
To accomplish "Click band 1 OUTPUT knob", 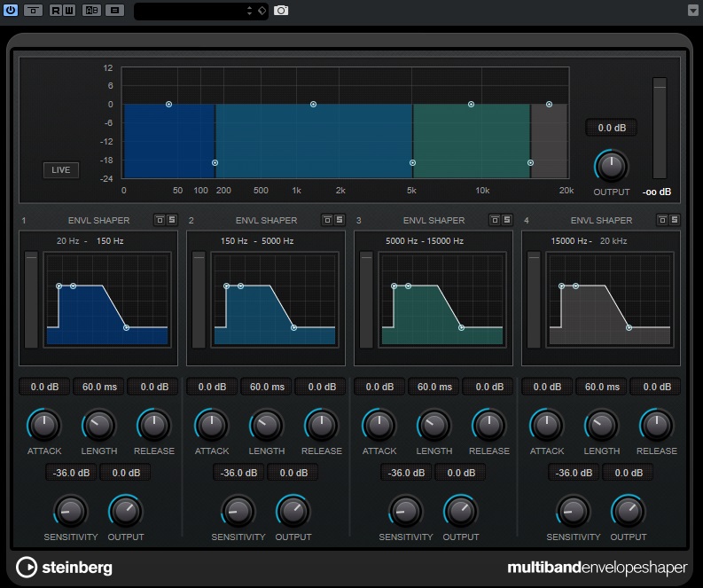I will 126,511.
